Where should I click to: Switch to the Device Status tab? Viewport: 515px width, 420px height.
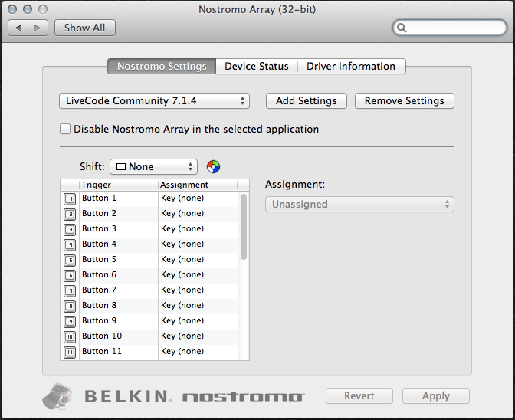pyautogui.click(x=256, y=67)
